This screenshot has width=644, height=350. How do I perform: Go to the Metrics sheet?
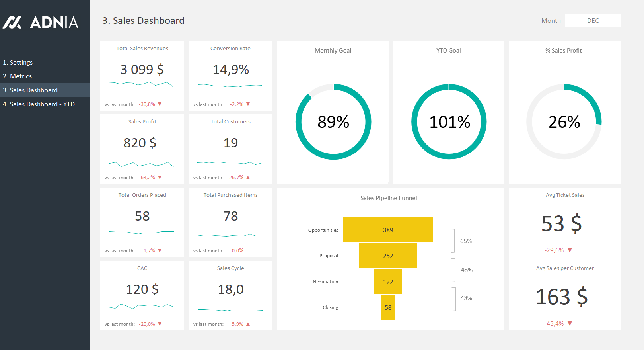point(18,76)
